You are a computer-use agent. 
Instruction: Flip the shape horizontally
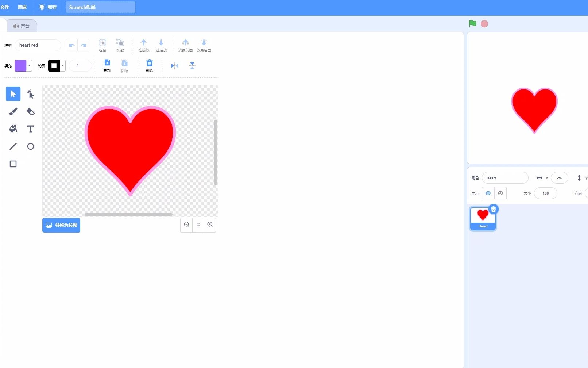[x=175, y=66]
